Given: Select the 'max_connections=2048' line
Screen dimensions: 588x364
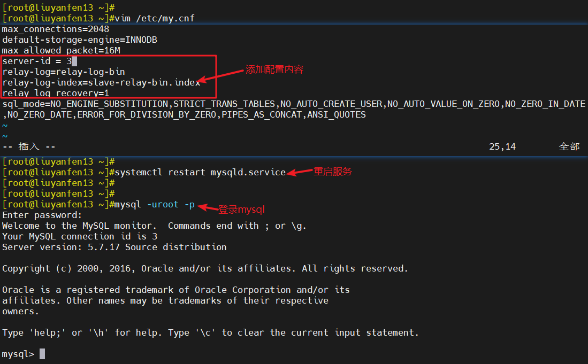Looking at the screenshot, I should tap(56, 29).
